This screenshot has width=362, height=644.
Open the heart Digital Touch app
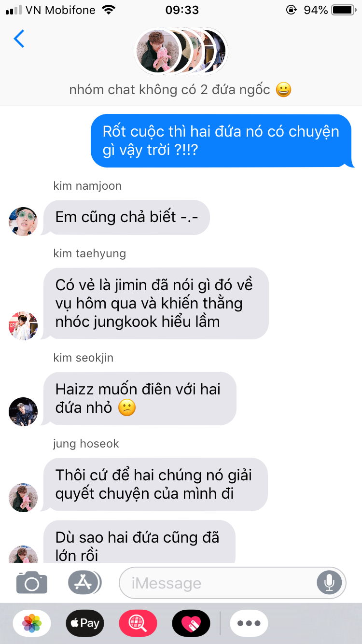pyautogui.click(x=191, y=623)
